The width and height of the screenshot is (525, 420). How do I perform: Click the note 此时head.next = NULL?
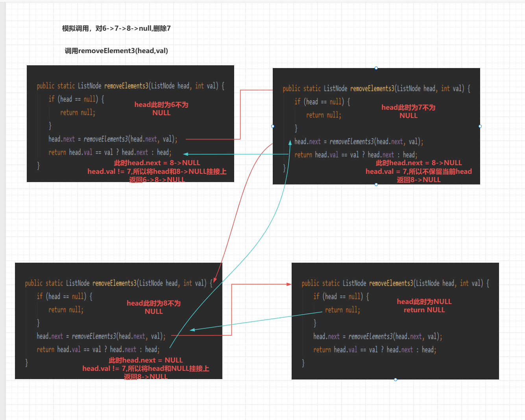[x=146, y=360]
